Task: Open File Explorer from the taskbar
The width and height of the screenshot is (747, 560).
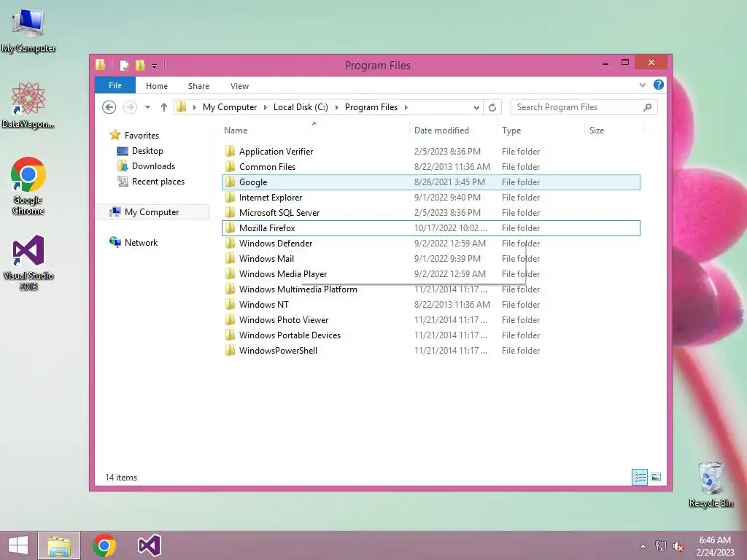Action: pos(59,545)
